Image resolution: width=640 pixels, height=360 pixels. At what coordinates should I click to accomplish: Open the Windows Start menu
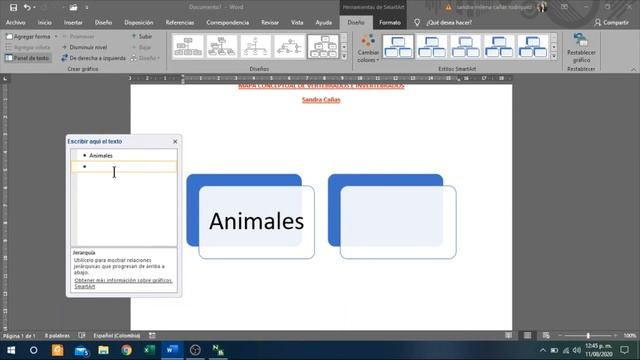click(x=11, y=350)
